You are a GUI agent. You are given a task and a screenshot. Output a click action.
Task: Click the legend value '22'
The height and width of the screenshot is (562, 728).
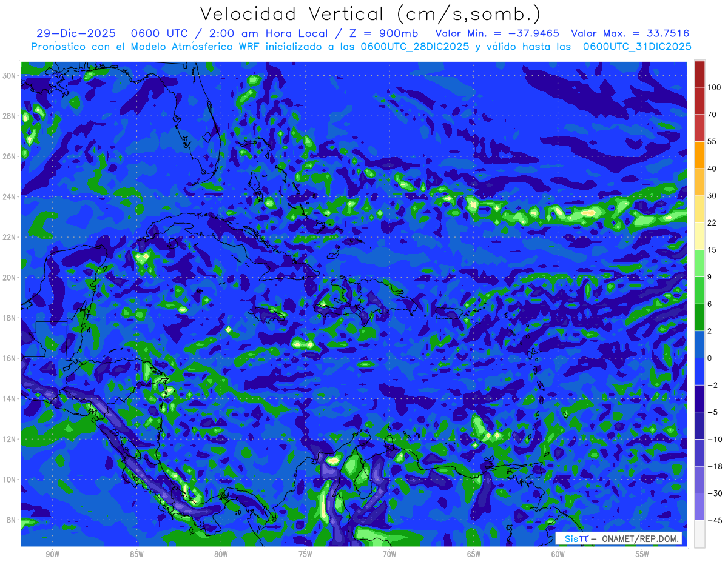click(x=712, y=222)
